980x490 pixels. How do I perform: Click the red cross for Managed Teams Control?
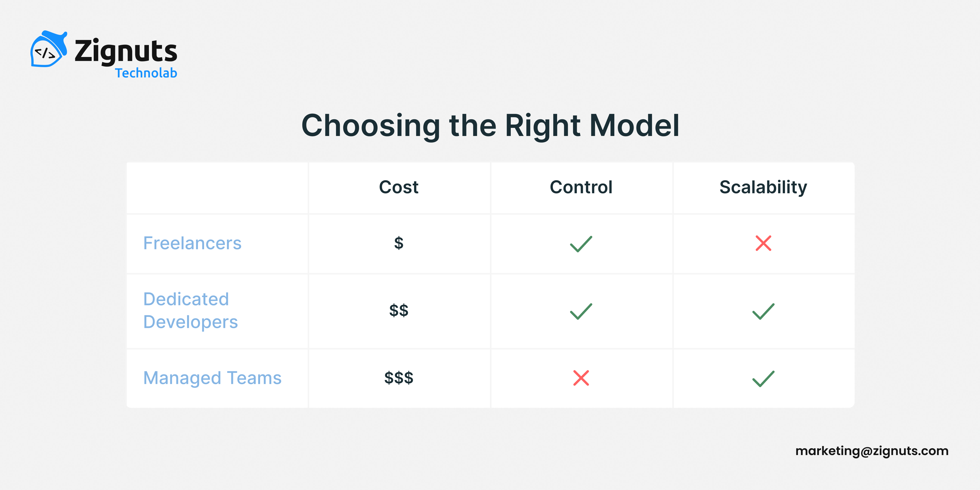click(581, 378)
